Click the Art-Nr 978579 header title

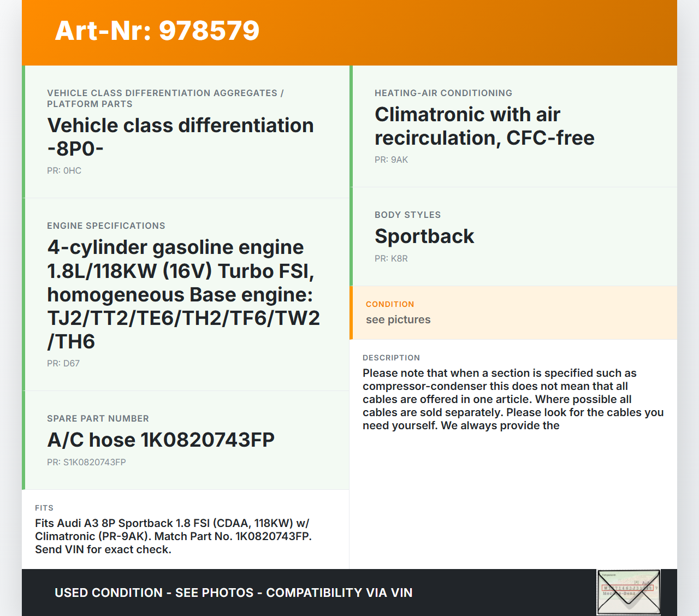click(157, 31)
